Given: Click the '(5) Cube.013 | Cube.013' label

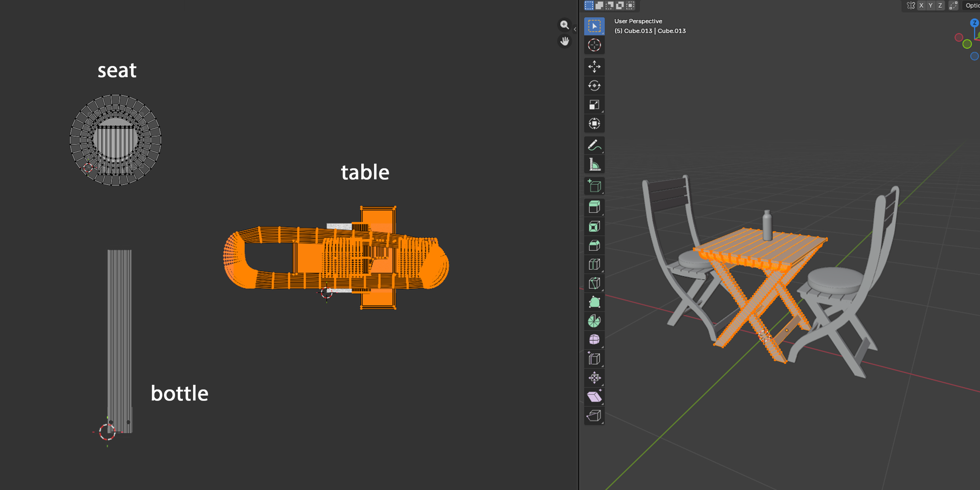Looking at the screenshot, I should [650, 31].
